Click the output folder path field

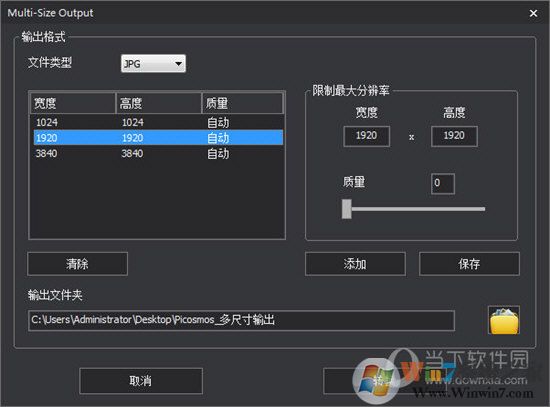[x=241, y=320]
